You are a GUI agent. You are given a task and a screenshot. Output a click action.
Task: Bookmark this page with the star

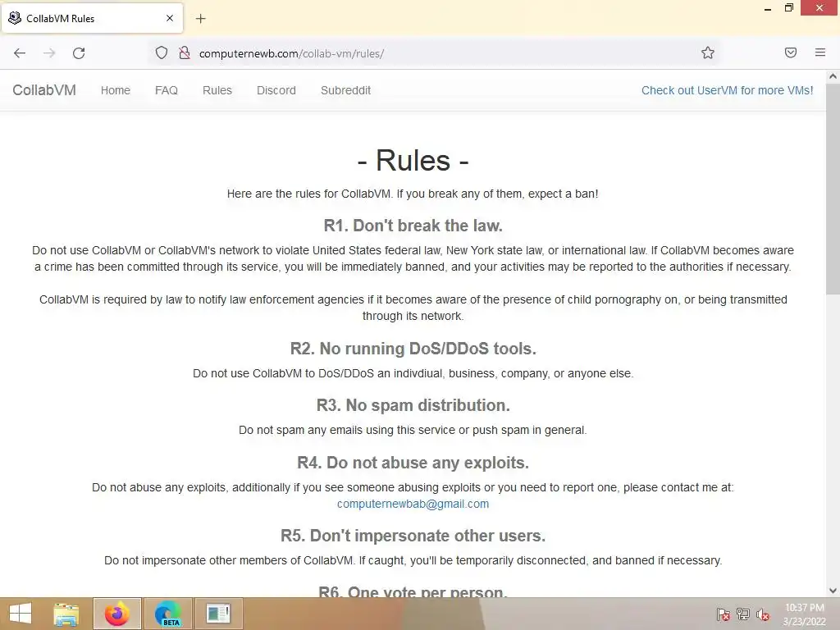708,52
